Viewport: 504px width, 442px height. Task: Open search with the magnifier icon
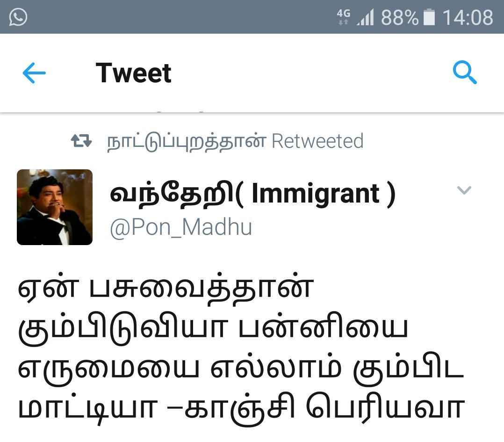(x=465, y=72)
